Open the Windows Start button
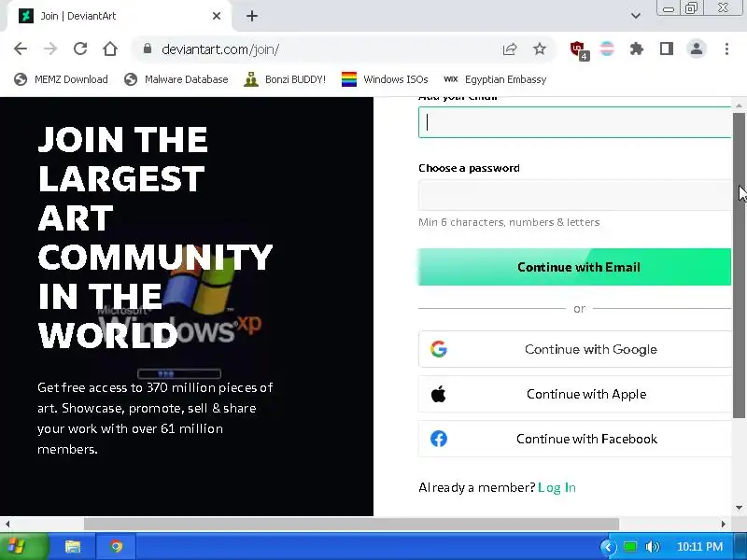The height and width of the screenshot is (560, 747). click(x=24, y=546)
